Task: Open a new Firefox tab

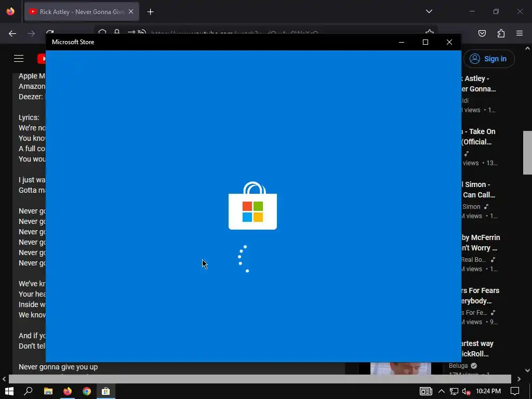Action: coord(150,12)
